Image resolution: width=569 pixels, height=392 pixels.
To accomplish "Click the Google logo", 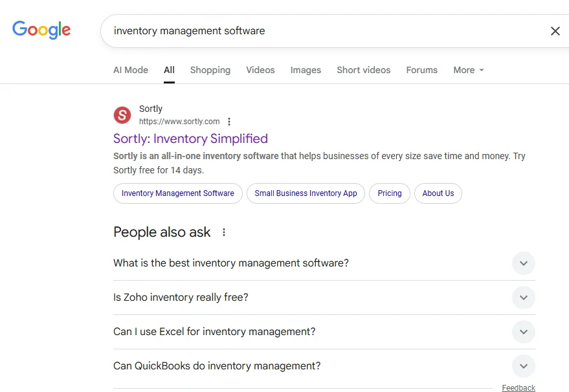I will [41, 30].
